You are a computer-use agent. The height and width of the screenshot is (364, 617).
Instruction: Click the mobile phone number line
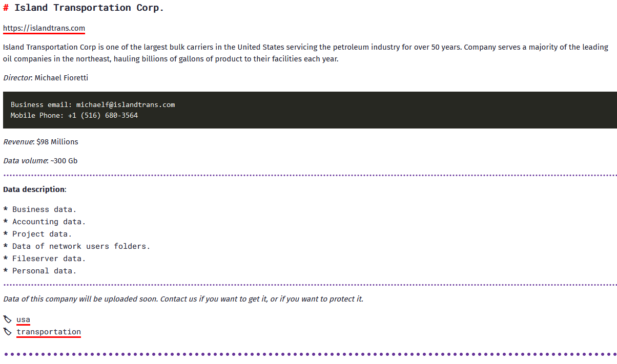point(74,115)
